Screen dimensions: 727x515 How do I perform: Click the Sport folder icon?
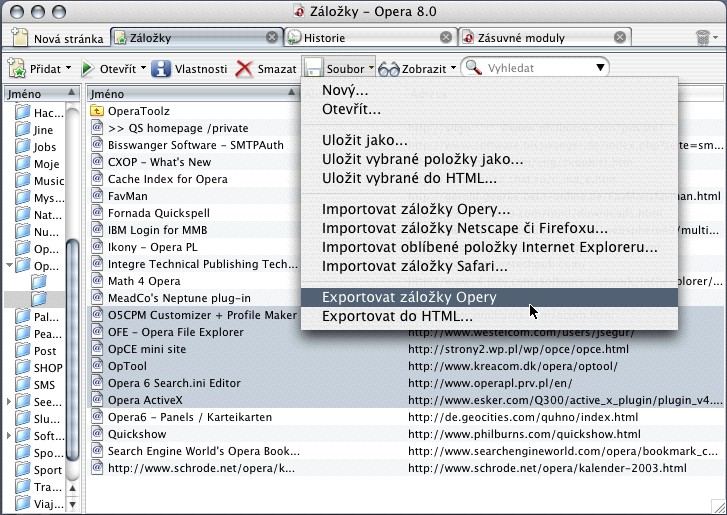(x=22, y=469)
